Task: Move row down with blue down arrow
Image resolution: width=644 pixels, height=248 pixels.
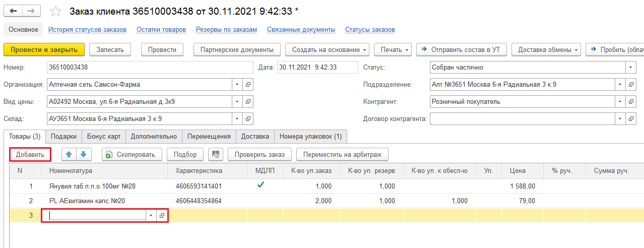Action: pyautogui.click(x=84, y=154)
